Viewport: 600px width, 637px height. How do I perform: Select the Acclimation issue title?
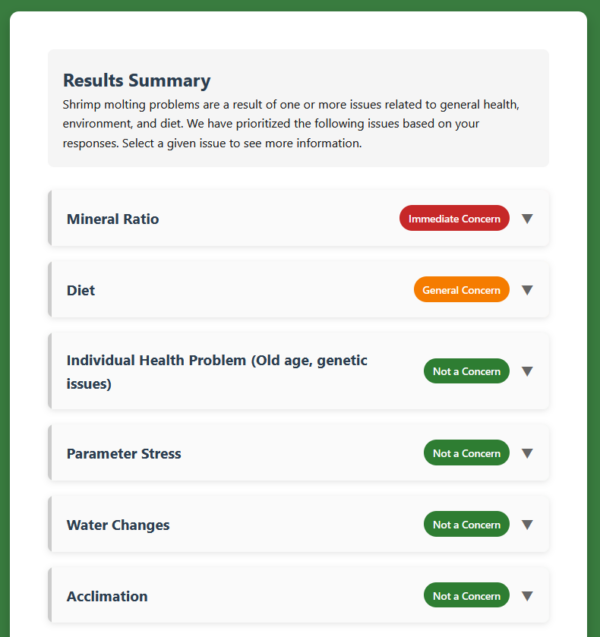click(107, 596)
